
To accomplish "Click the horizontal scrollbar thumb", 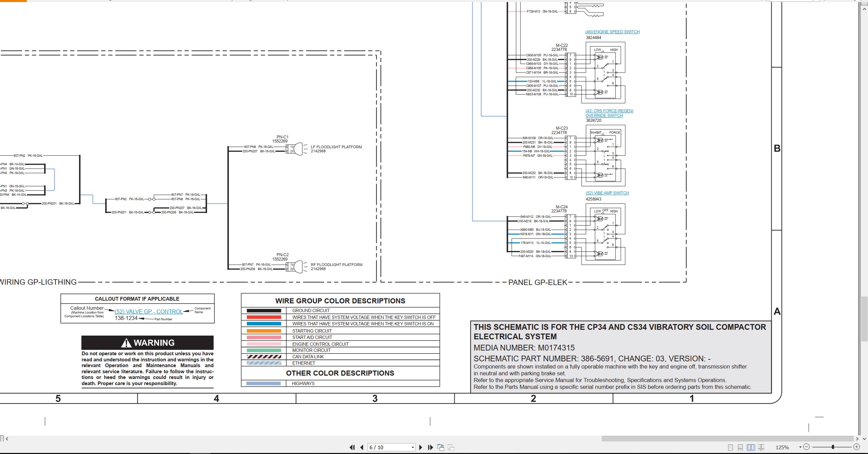I will (x=728, y=439).
